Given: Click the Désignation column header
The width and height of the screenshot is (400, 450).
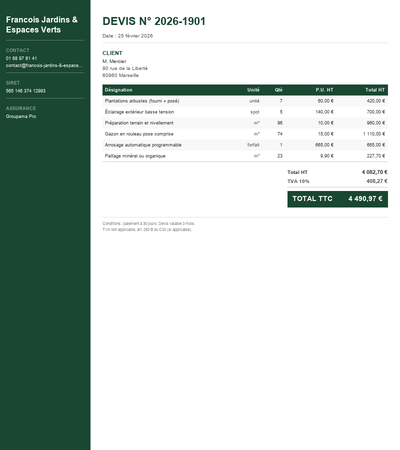Looking at the screenshot, I should 118,90.
